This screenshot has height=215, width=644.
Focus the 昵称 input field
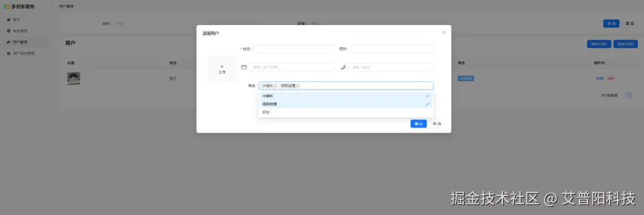392,48
